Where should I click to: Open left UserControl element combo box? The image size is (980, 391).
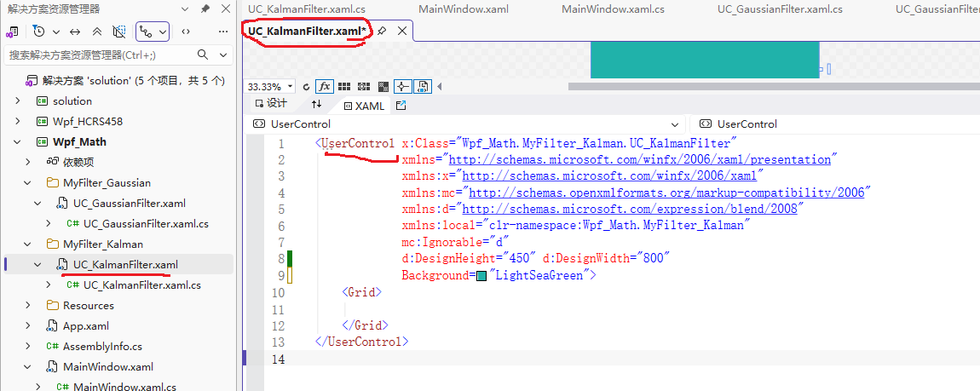click(x=465, y=124)
